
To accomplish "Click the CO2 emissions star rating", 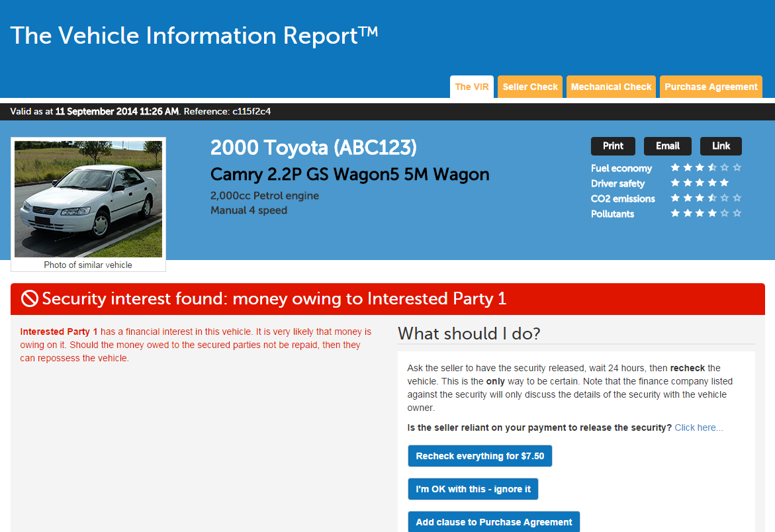I will [x=706, y=198].
